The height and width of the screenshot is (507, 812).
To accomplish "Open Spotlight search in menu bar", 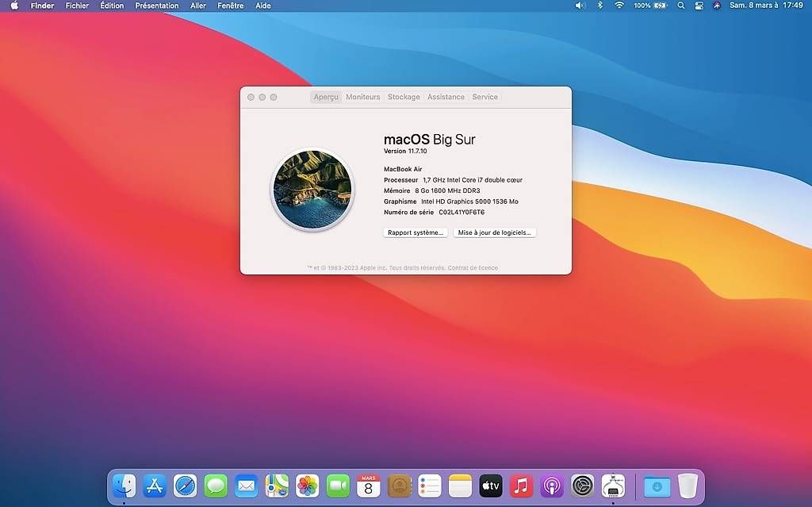I will 681,6.
